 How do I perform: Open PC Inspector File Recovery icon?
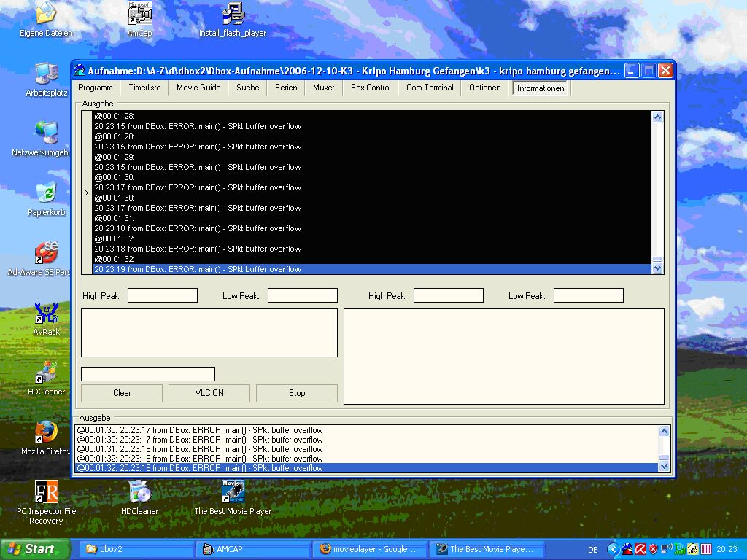click(46, 492)
